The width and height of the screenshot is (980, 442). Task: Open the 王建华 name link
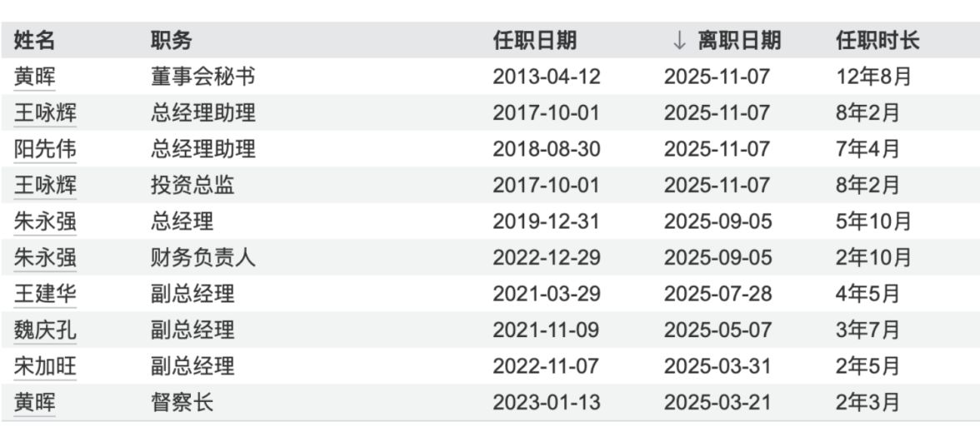(45, 294)
